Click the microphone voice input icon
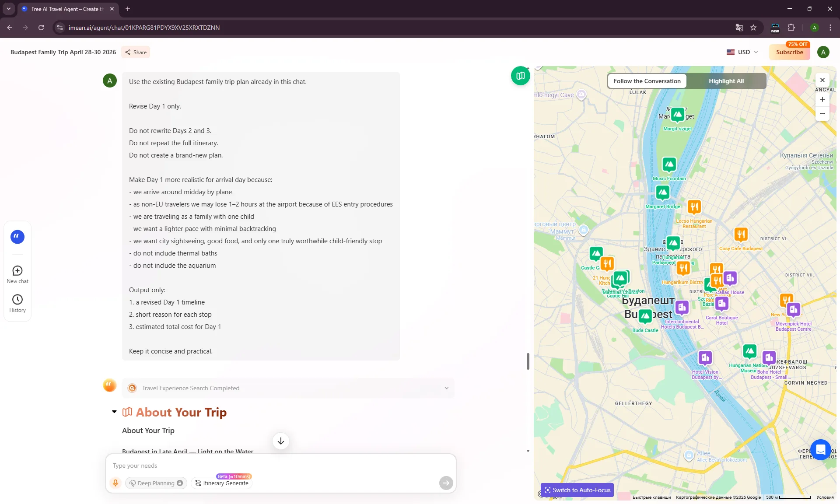 point(115,483)
